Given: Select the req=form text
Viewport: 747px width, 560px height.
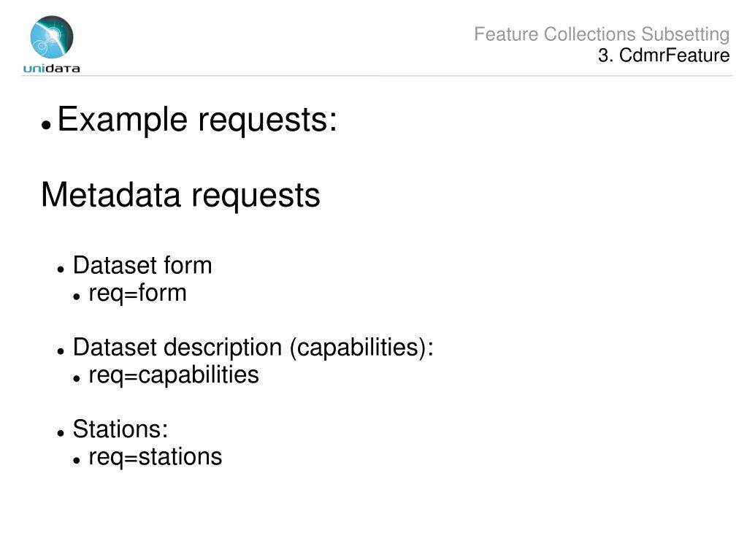Looking at the screenshot, I should [138, 294].
